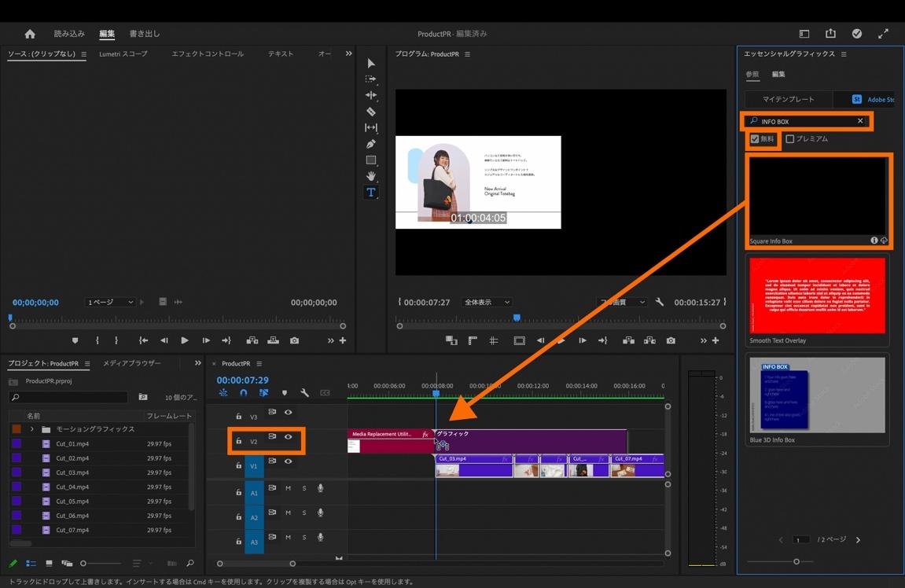The width and height of the screenshot is (905, 588).
Task: Expand the モーショングラフィックス bin folder
Action: tap(32, 429)
